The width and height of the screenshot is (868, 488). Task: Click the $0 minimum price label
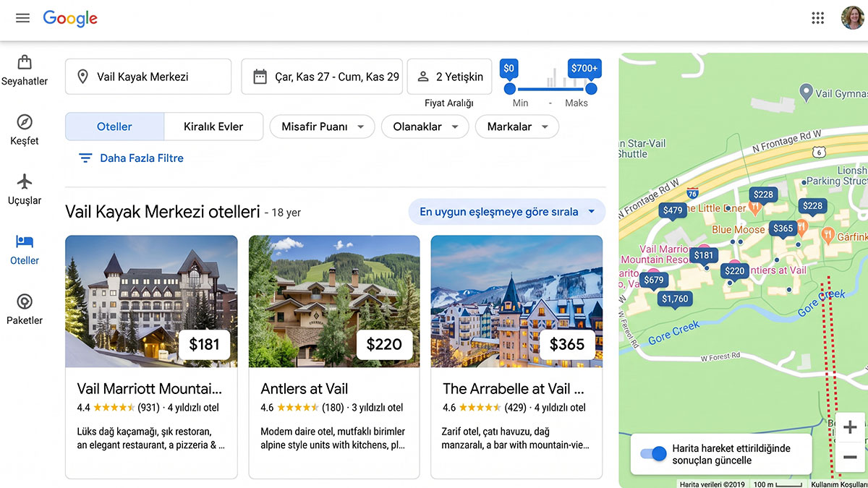coord(509,68)
